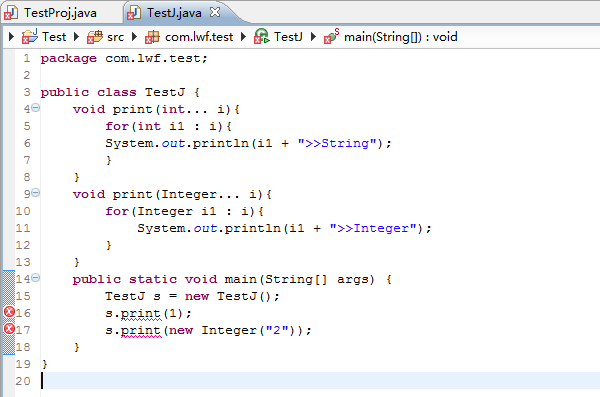Click the ">>Integer" string literal
This screenshot has width=600, height=397.
373,228
